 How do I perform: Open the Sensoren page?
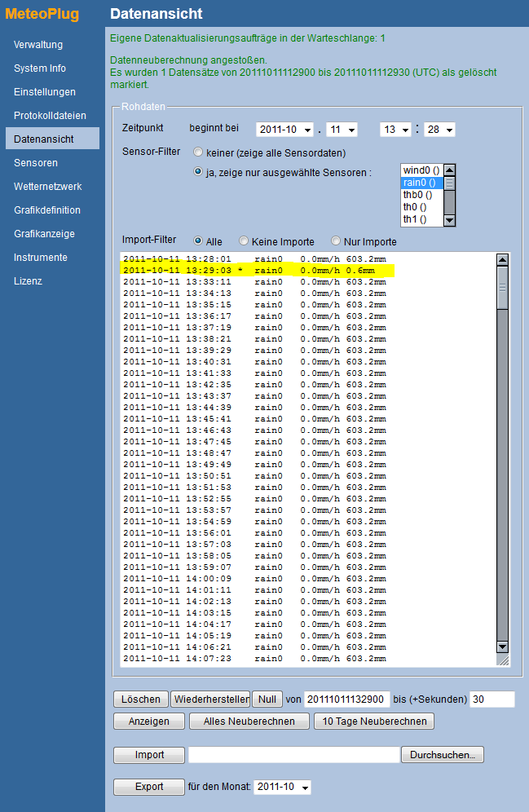[36, 162]
